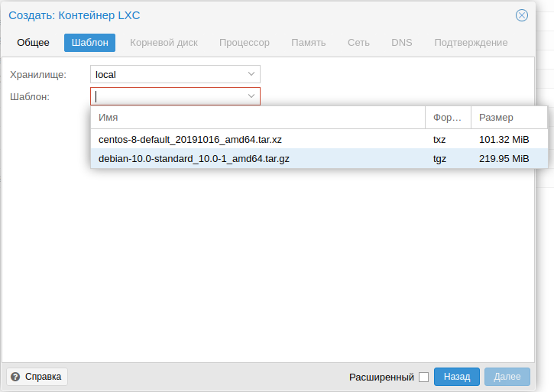This screenshot has height=392, width=554.
Task: Open the Память tab
Action: pos(308,43)
